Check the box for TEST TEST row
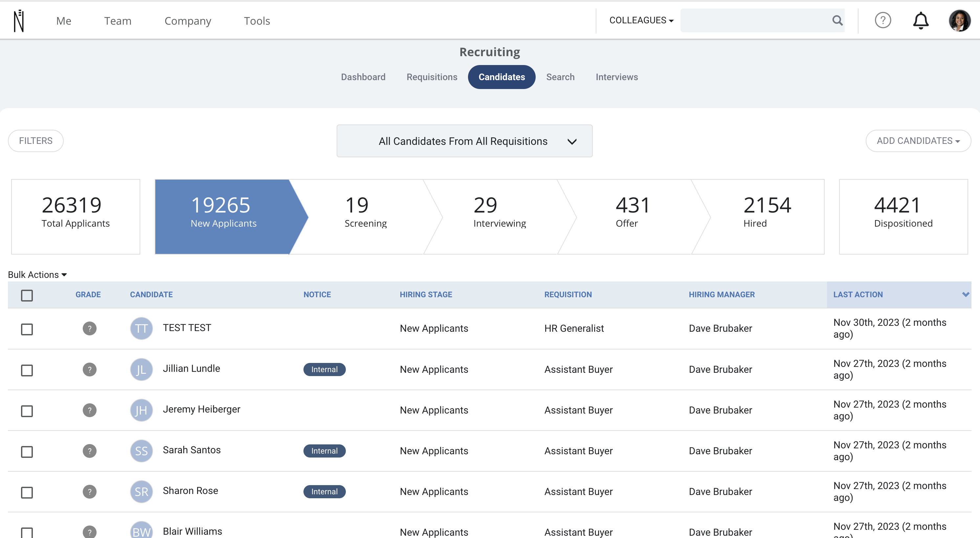 coord(27,329)
